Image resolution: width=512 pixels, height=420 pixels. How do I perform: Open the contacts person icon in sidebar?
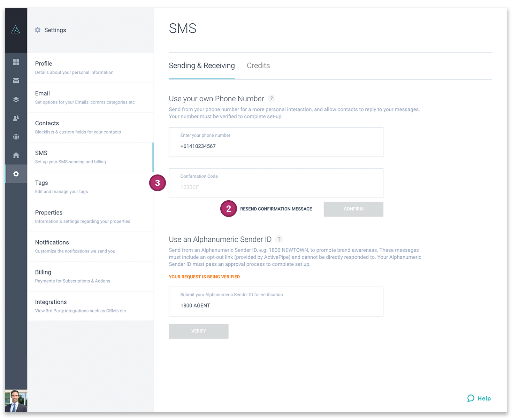[16, 118]
